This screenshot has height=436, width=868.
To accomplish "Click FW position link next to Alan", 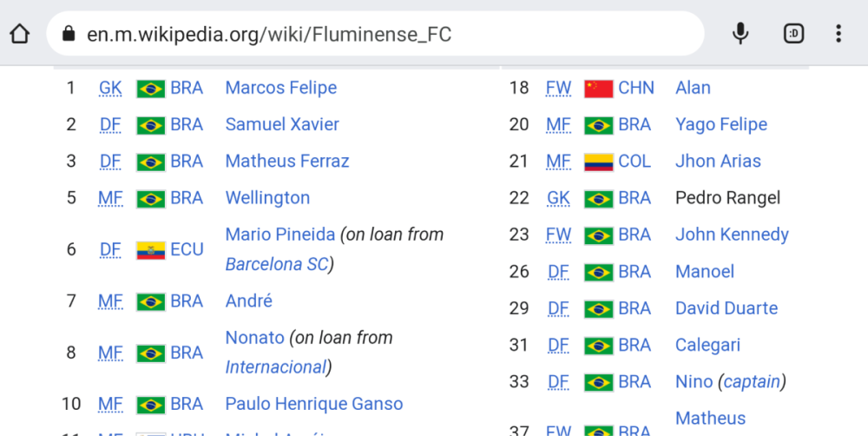I will click(557, 88).
